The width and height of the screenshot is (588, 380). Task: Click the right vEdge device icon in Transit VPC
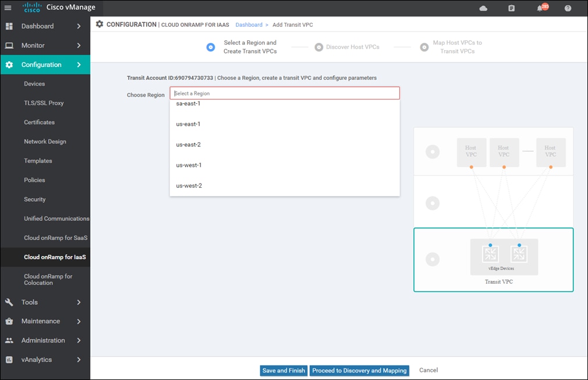pyautogui.click(x=519, y=254)
